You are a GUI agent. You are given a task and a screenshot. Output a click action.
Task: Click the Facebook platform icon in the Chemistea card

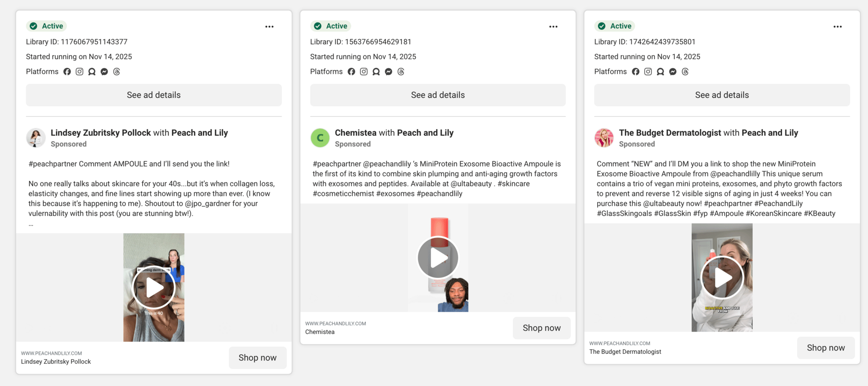[351, 71]
